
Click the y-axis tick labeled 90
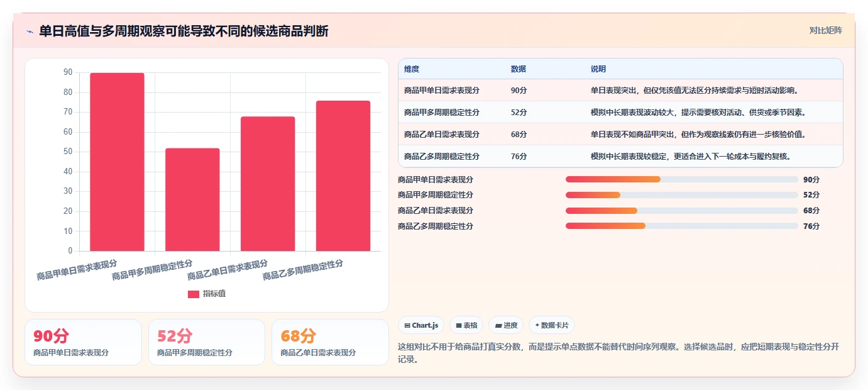[x=68, y=72]
